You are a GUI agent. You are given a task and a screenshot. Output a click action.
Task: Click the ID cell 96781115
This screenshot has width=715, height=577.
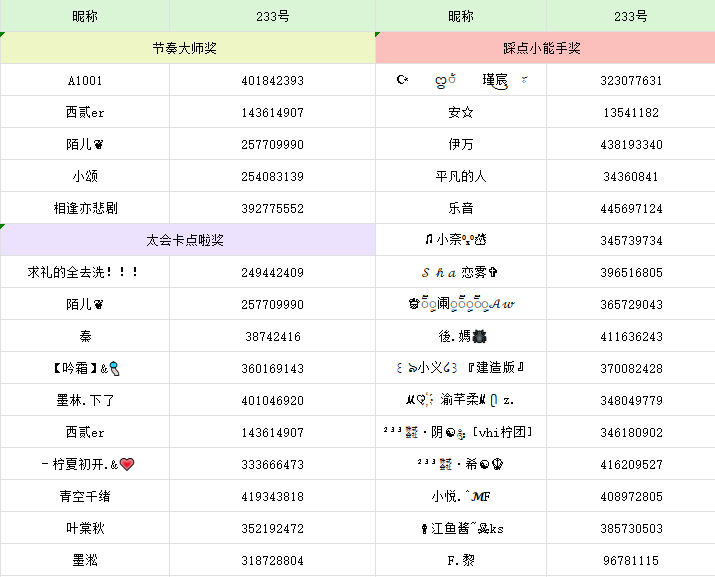[631, 560]
